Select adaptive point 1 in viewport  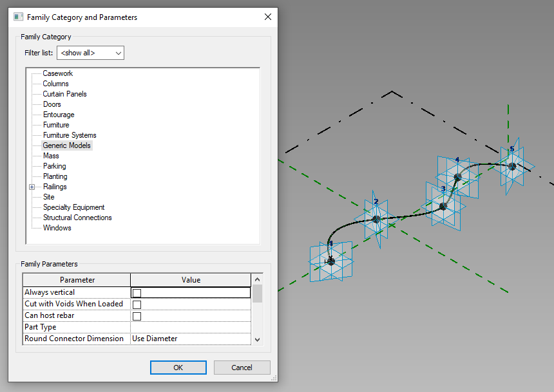(x=331, y=261)
